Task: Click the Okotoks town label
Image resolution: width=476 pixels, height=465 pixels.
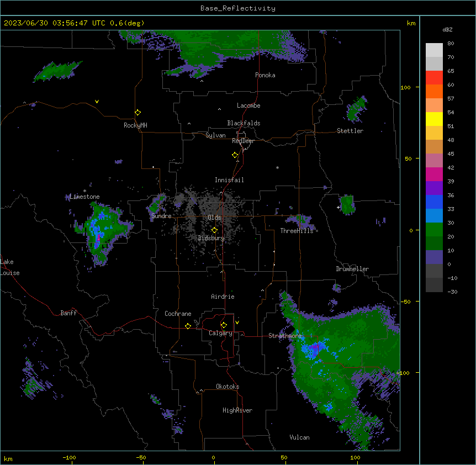Action: [228, 387]
